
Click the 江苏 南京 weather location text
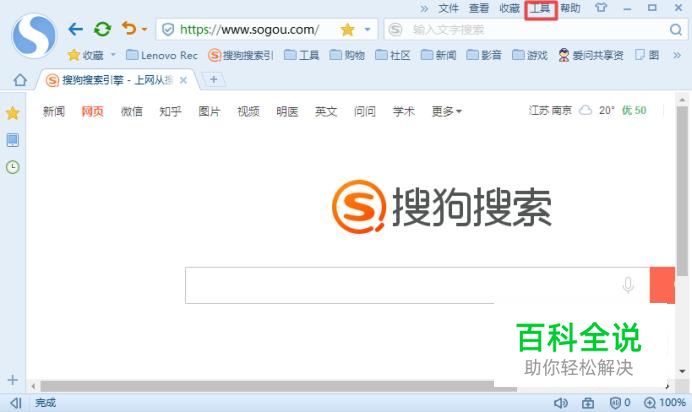[x=550, y=110]
